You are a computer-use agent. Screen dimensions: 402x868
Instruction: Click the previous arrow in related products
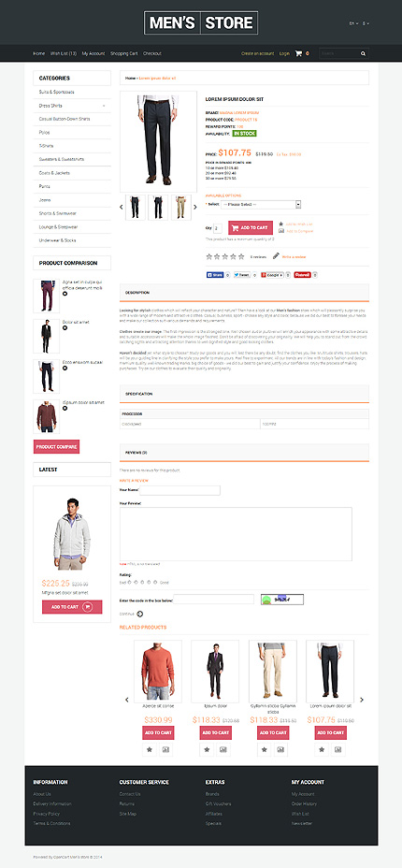126,700
